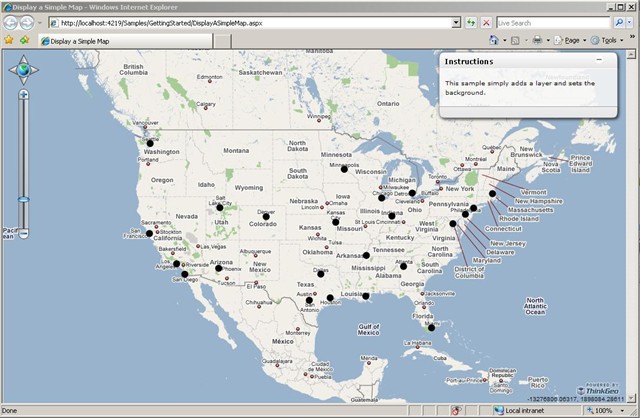Click the British Columbia map label

coord(133,69)
